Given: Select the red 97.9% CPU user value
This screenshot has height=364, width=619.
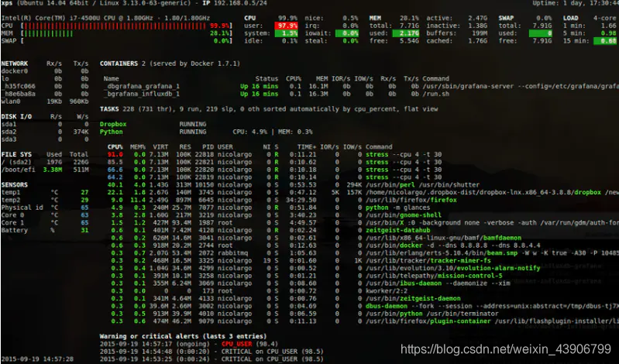Looking at the screenshot, I should (x=286, y=26).
